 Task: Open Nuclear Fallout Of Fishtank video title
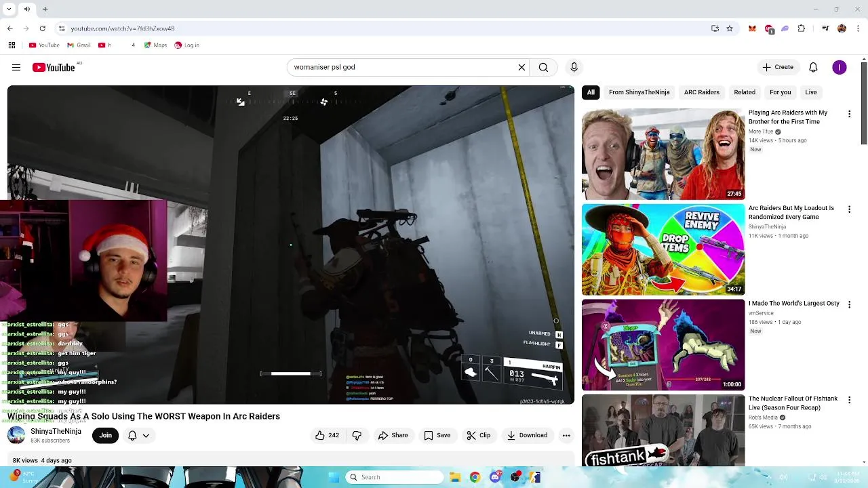[793, 403]
